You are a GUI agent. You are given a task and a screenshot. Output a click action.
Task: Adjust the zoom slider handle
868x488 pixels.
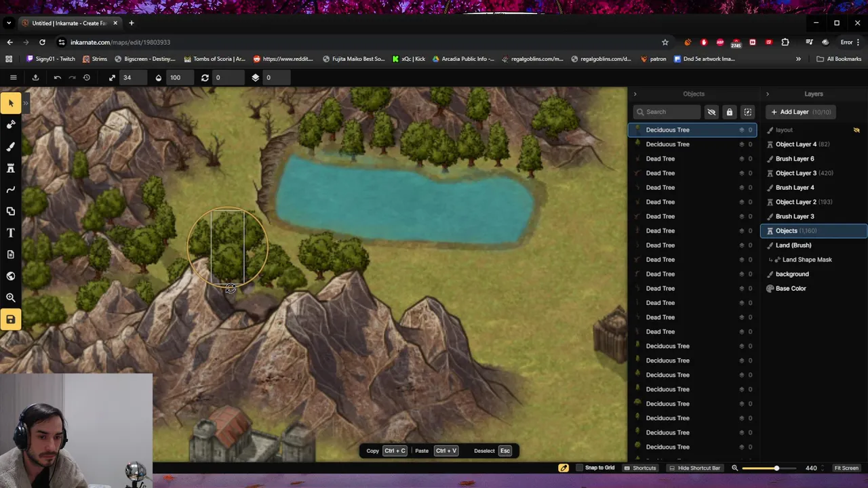[776, 468]
